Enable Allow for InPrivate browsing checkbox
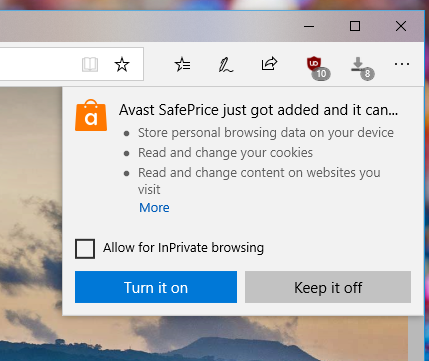Viewport: 429px width, 361px height. point(85,249)
